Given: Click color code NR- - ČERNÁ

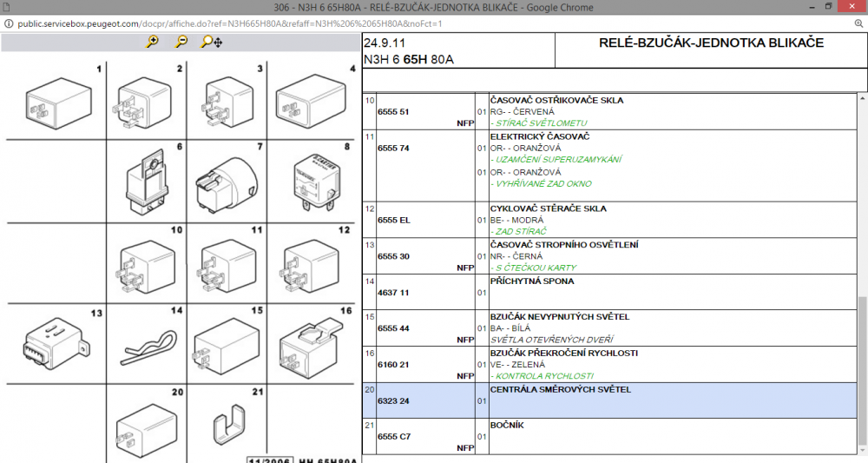Looking at the screenshot, I should [516, 256].
